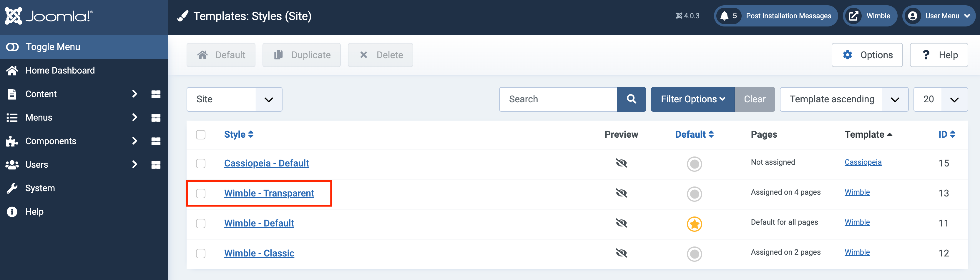Open the Wimble site preview link icon
The width and height of the screenshot is (980, 280).
tap(854, 16)
